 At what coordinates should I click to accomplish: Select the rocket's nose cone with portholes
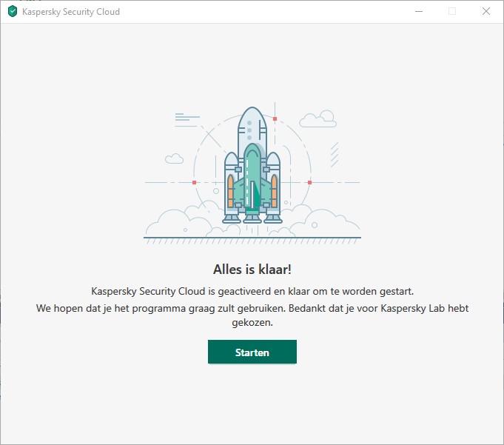(x=252, y=127)
